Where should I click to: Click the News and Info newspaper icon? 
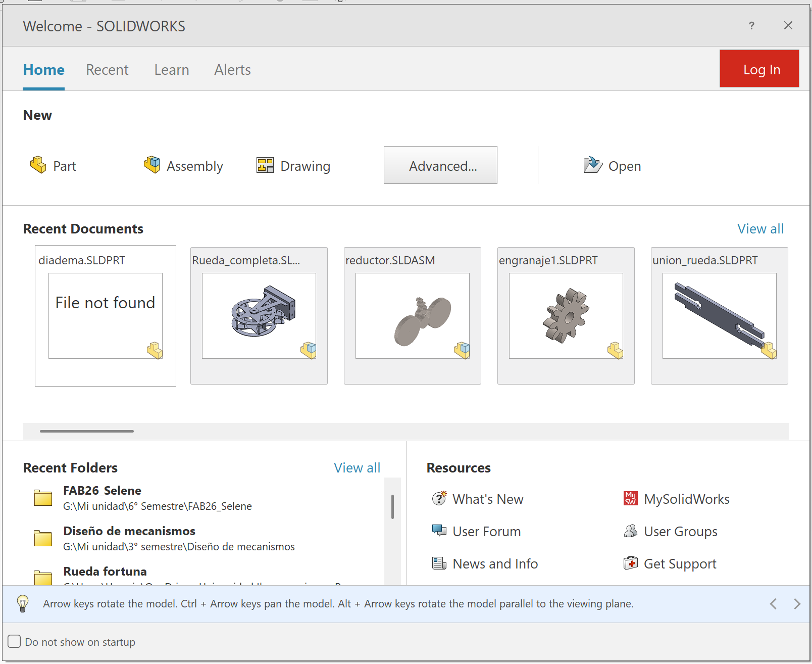[439, 563]
